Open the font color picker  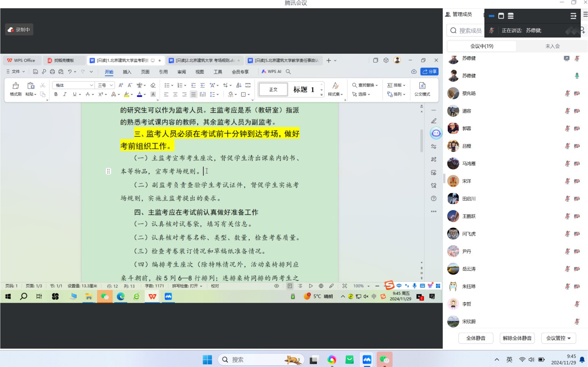point(145,95)
